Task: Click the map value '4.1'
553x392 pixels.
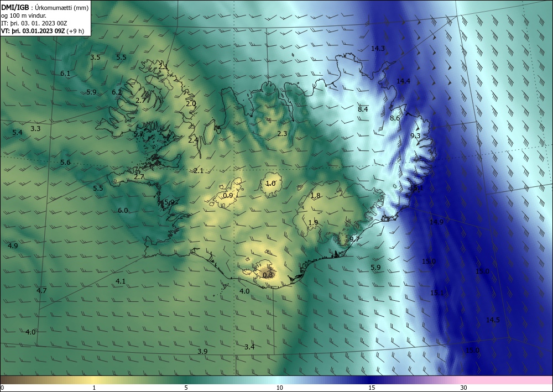Action: click(121, 281)
